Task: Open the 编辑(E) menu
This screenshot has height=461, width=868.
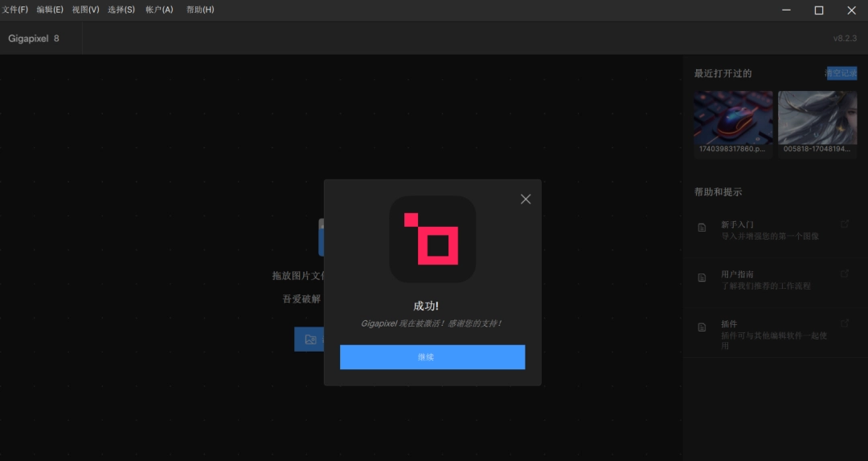Action: click(50, 10)
